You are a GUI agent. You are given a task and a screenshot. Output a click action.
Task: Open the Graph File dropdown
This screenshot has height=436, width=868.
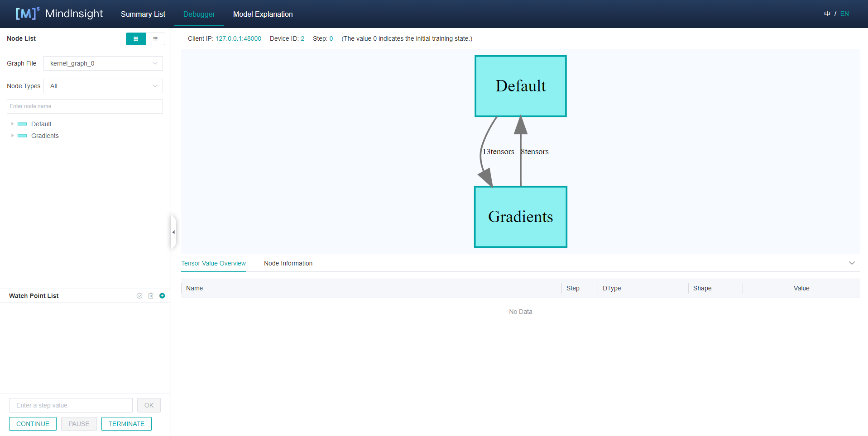tap(103, 63)
